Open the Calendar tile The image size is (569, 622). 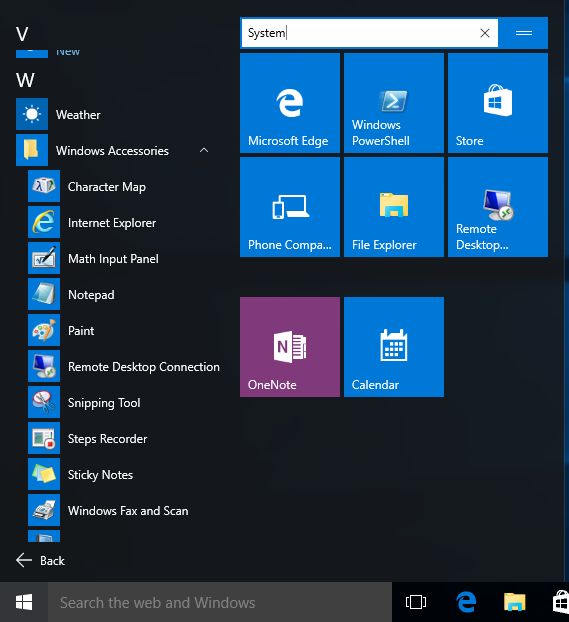tap(394, 347)
